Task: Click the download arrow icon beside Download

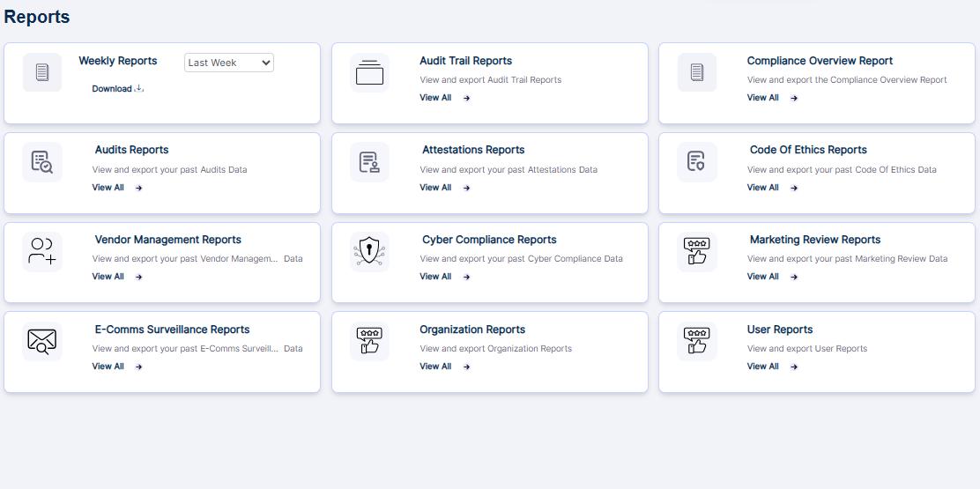Action: pos(139,89)
